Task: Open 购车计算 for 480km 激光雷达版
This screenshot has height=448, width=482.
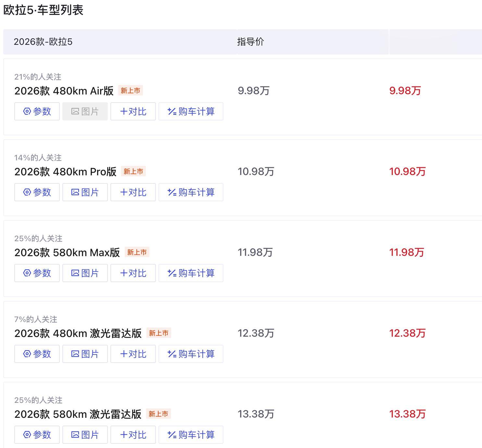Action: click(191, 354)
